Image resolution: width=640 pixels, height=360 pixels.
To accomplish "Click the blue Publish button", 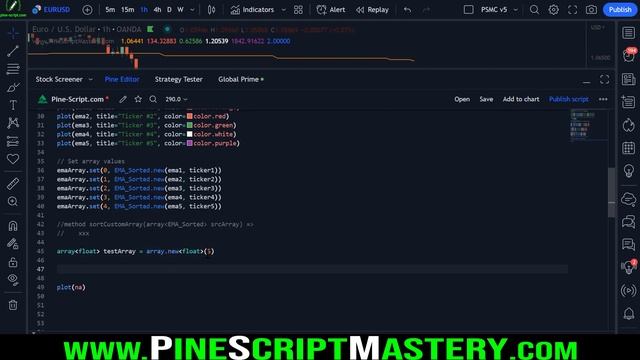I will [x=620, y=10].
